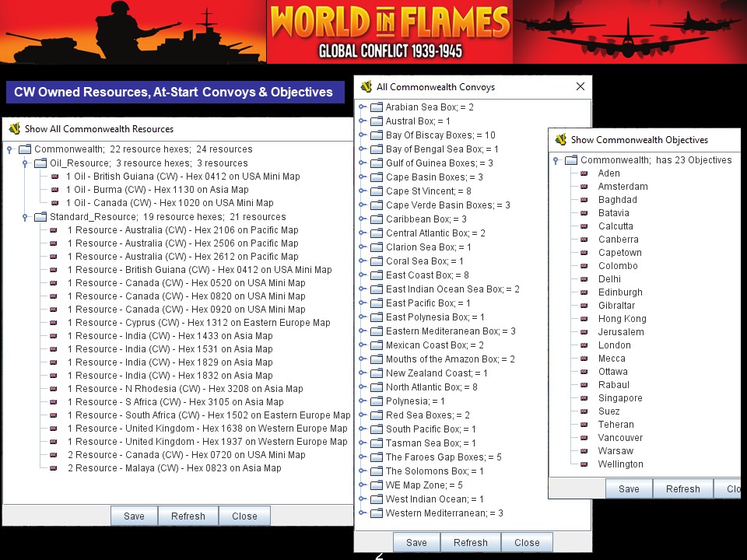Select the Oil_Resource folder icon
This screenshot has width=747, height=560.
pos(40,163)
